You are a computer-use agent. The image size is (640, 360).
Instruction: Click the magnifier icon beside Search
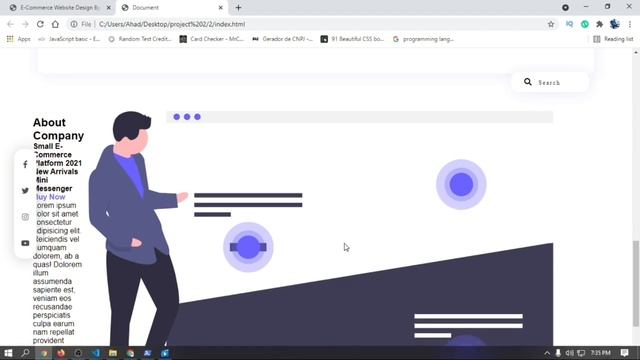point(528,82)
